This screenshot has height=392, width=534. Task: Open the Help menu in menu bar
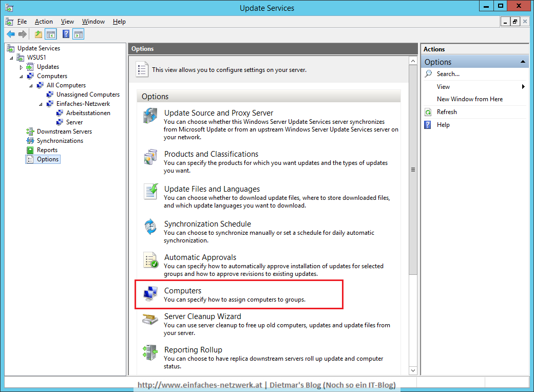(119, 22)
